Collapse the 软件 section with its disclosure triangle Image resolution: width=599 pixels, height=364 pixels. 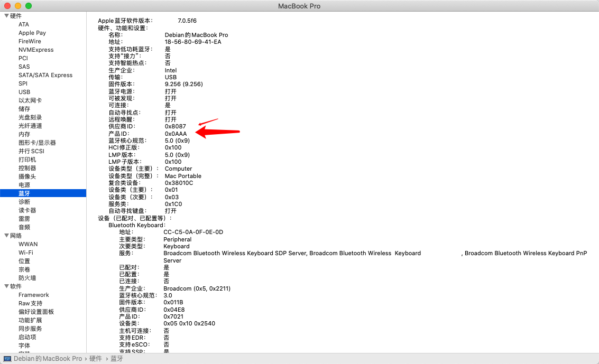[5, 286]
